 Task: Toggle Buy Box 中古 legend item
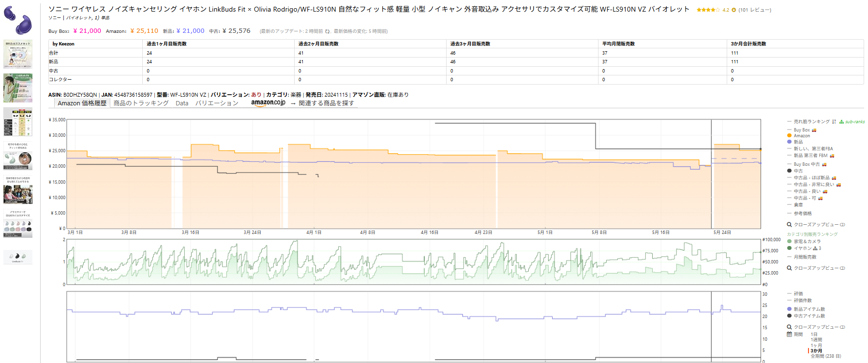807,164
